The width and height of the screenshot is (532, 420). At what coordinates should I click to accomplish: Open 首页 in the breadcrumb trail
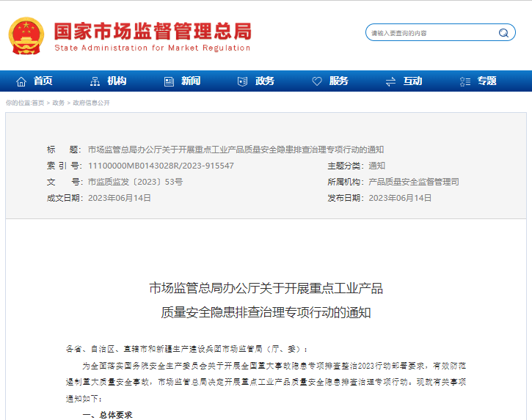38,103
